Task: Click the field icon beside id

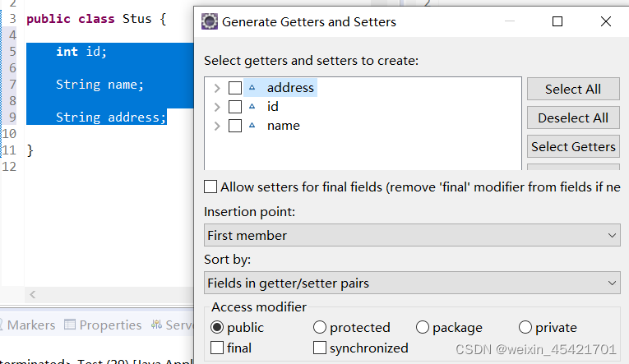Action: [x=252, y=107]
